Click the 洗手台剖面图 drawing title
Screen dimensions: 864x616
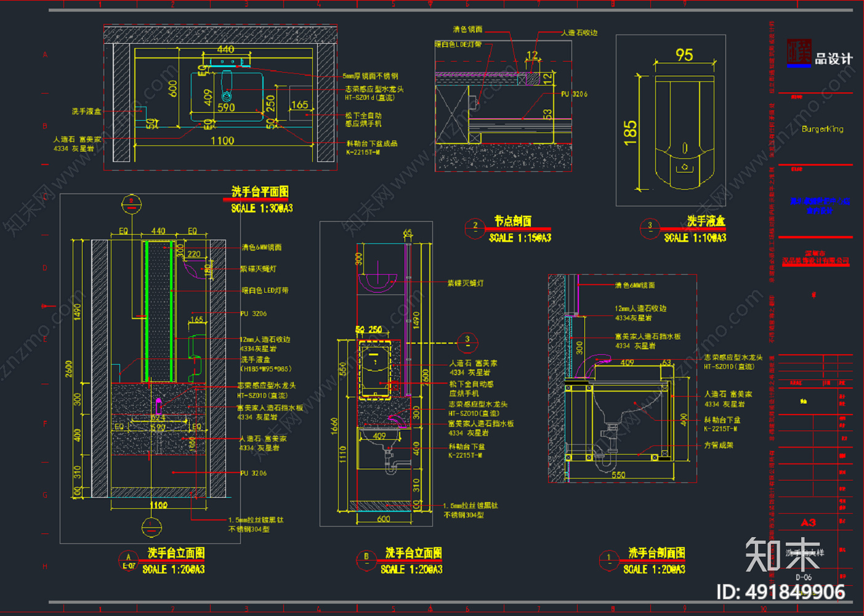[656, 553]
